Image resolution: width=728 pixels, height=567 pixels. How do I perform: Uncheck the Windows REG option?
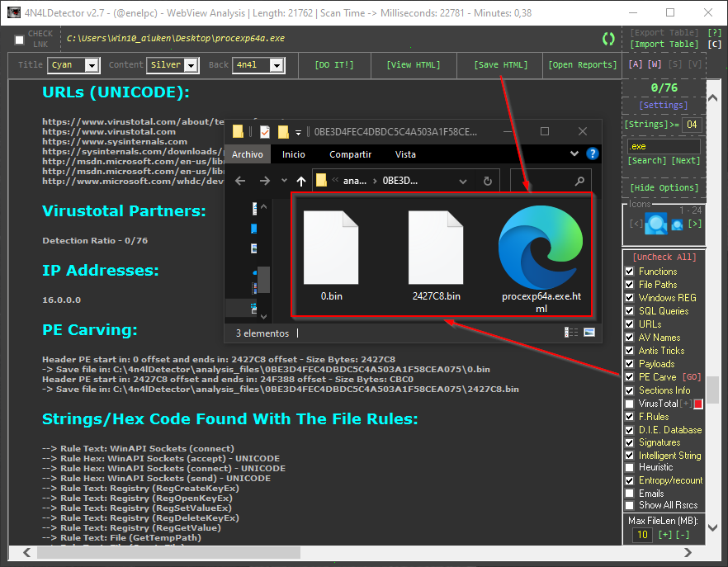pyautogui.click(x=630, y=298)
